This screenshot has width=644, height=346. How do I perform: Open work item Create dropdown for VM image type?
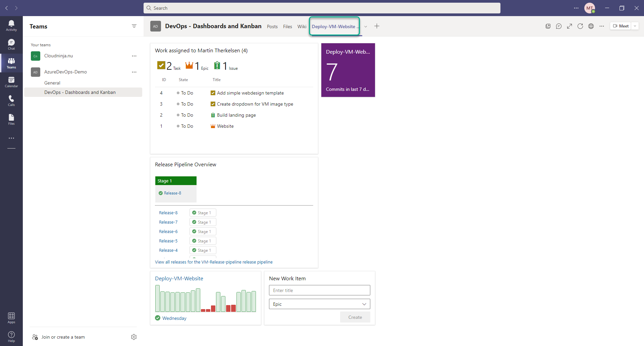255,104
